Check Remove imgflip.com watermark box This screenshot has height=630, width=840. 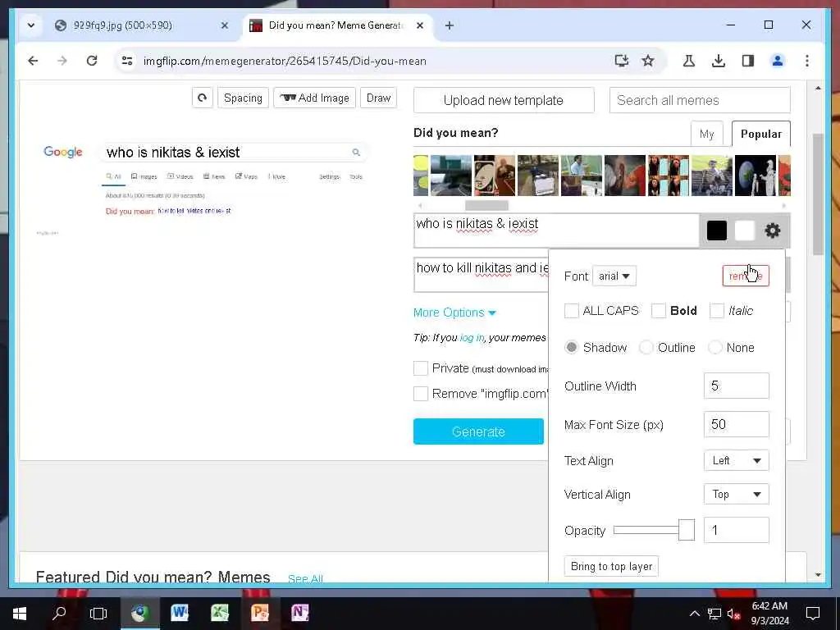click(421, 394)
